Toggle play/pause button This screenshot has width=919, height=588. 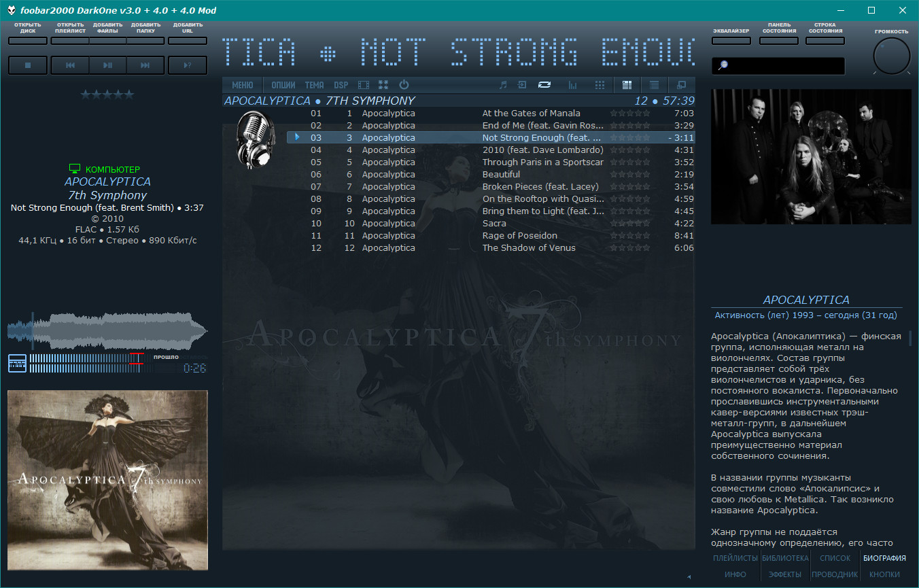click(107, 65)
